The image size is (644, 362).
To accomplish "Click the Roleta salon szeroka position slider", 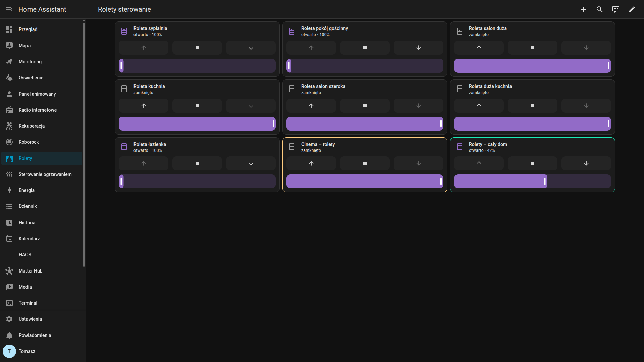I will click(365, 124).
